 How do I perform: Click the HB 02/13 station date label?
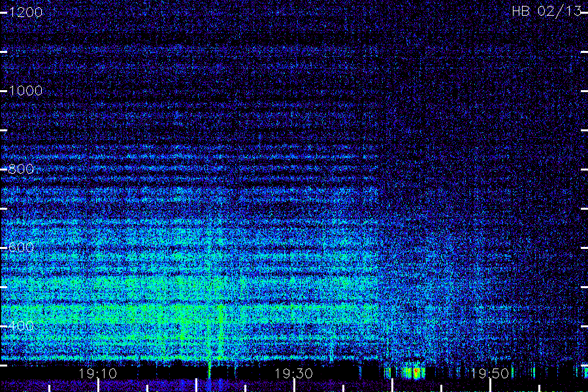click(x=547, y=11)
